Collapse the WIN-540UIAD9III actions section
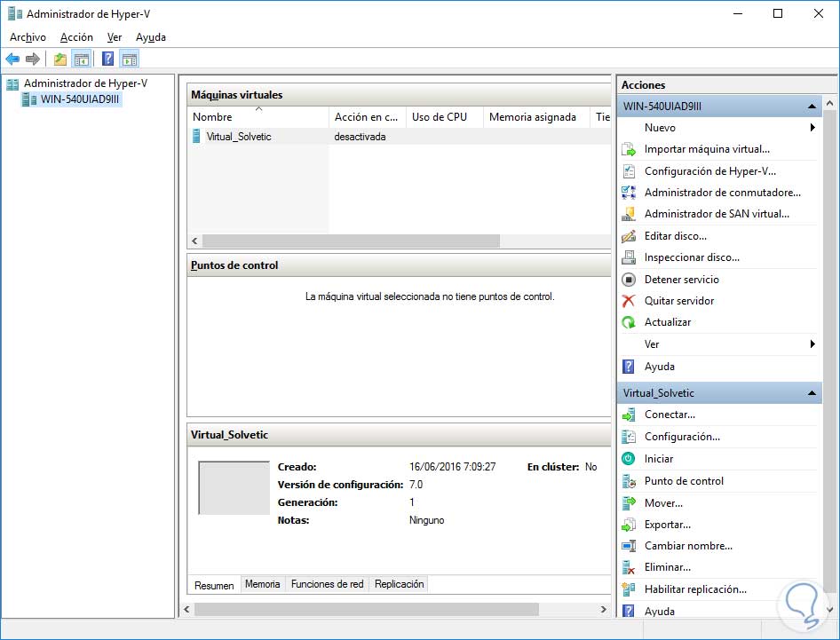Viewport: 840px width, 640px height. point(812,107)
